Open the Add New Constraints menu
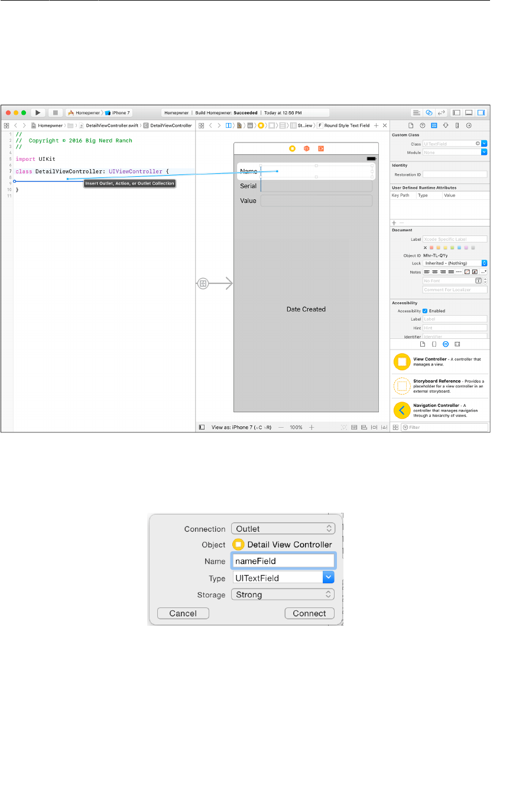532x792 pixels. [x=374, y=427]
